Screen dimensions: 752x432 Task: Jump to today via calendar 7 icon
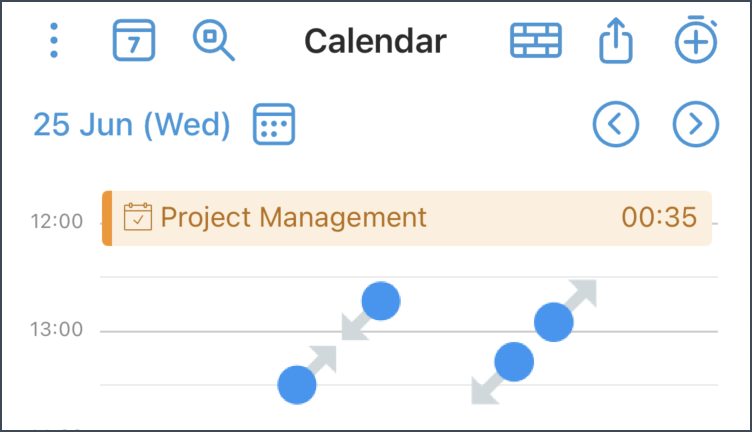(x=134, y=40)
